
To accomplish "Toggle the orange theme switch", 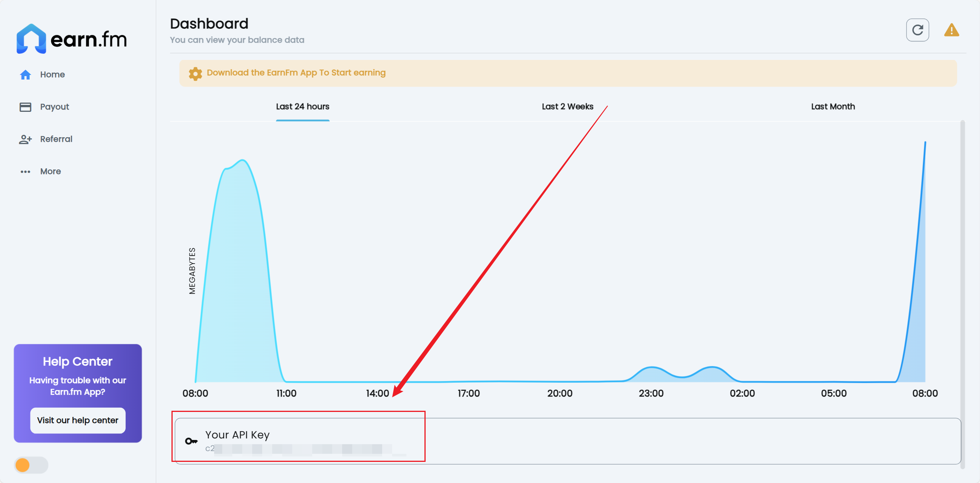I will pyautogui.click(x=31, y=465).
